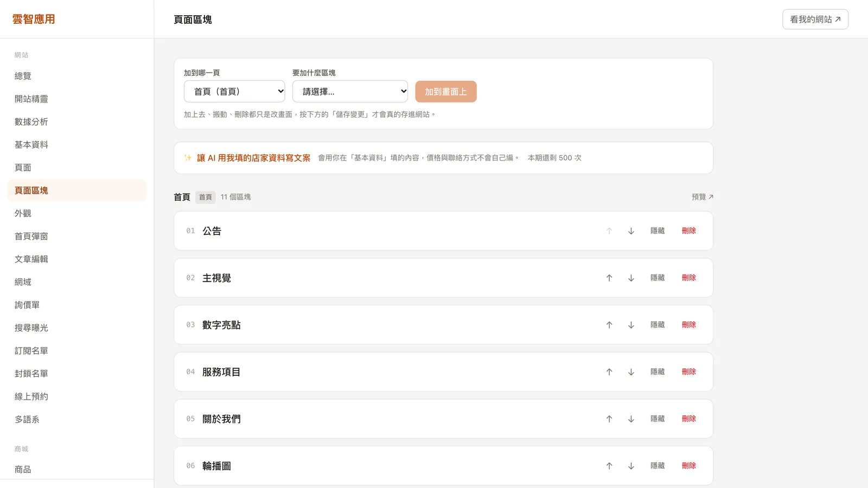Image resolution: width=868 pixels, height=488 pixels.
Task: Move 輪播圖 block up
Action: [x=609, y=466]
